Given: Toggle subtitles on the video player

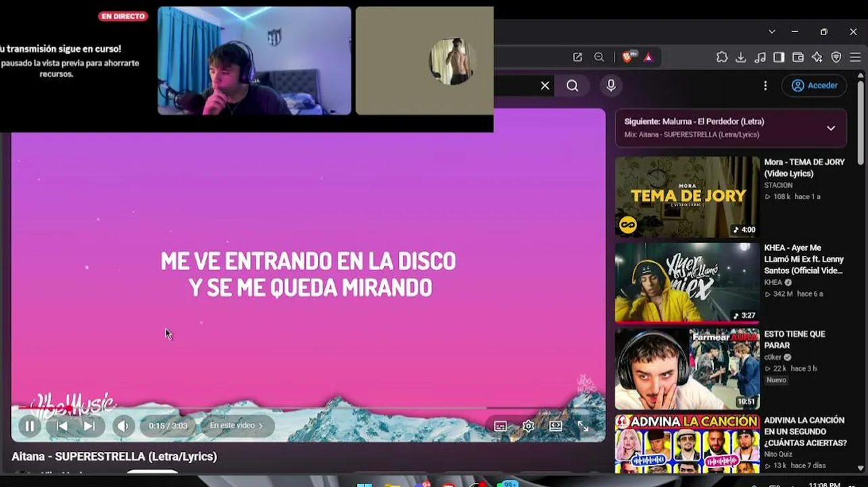Looking at the screenshot, I should pos(500,426).
